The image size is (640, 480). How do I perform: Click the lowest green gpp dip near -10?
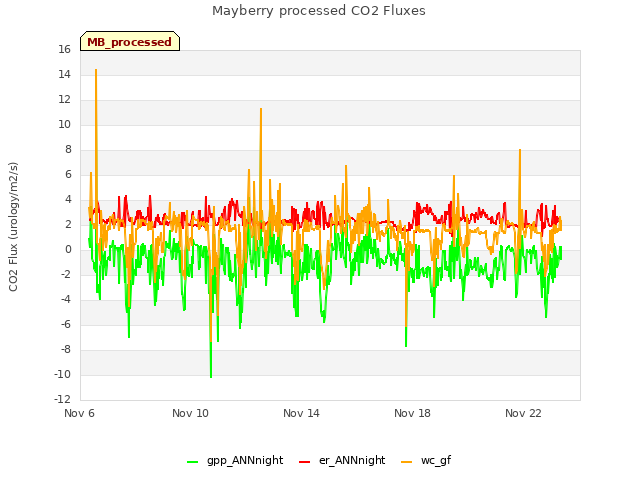(211, 376)
